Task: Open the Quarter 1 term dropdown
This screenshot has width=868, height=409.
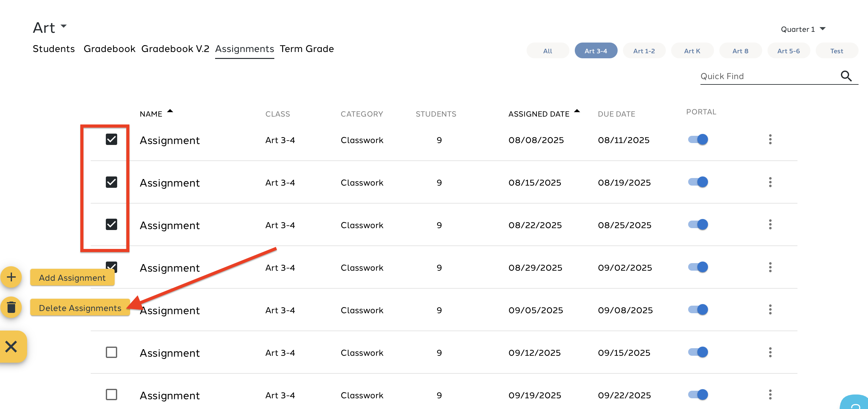Action: pyautogui.click(x=823, y=29)
